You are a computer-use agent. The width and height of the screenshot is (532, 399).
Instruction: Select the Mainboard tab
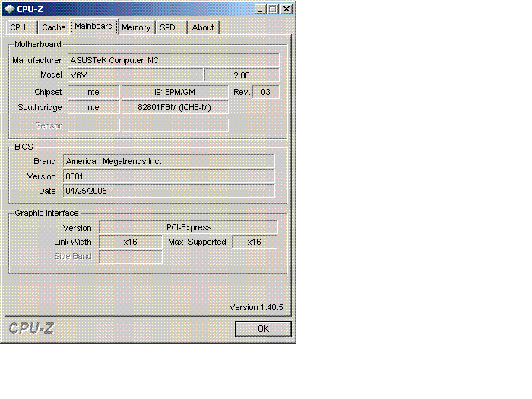94,27
